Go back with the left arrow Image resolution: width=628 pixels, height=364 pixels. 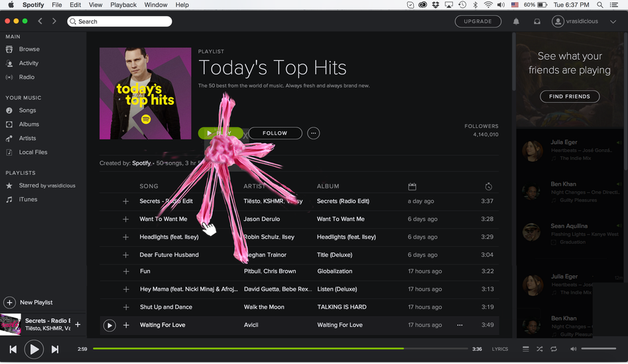pyautogui.click(x=40, y=21)
